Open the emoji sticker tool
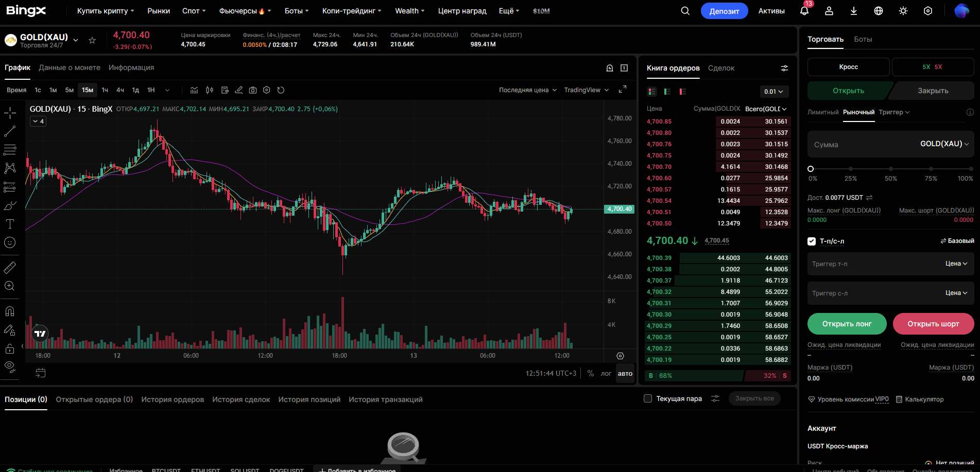Screen dimensions: 980x472 10,242
